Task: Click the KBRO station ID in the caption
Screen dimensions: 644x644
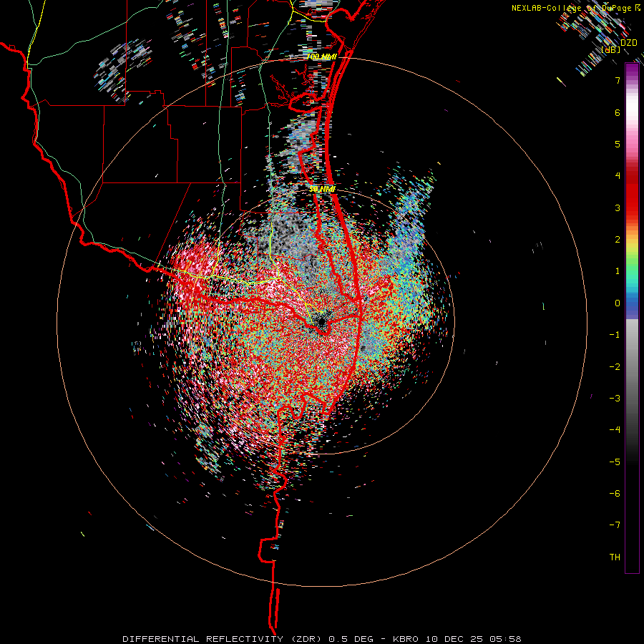Action: [x=406, y=639]
